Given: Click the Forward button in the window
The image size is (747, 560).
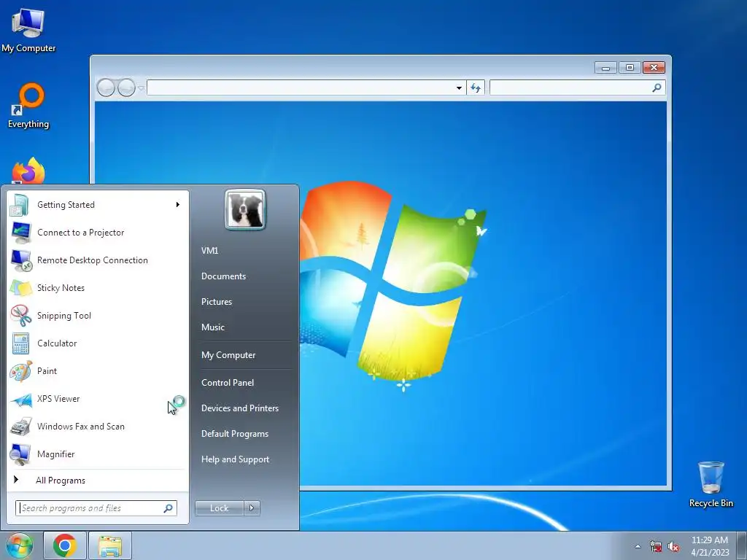Looking at the screenshot, I should 126,87.
